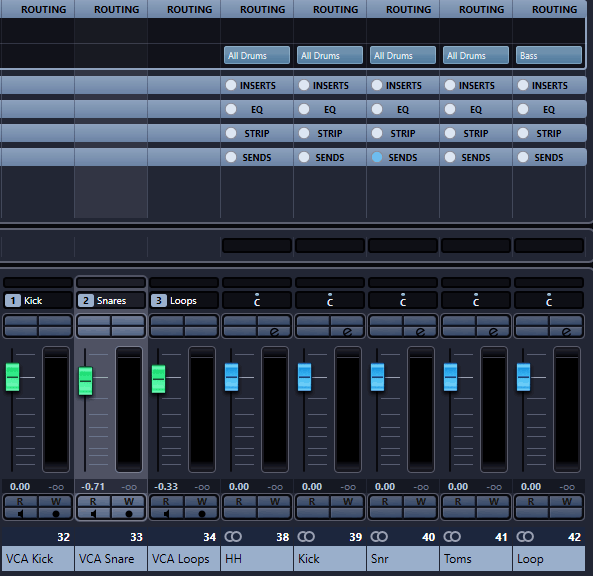Enable monitor speaker icon on VCA Loops

pos(167,514)
